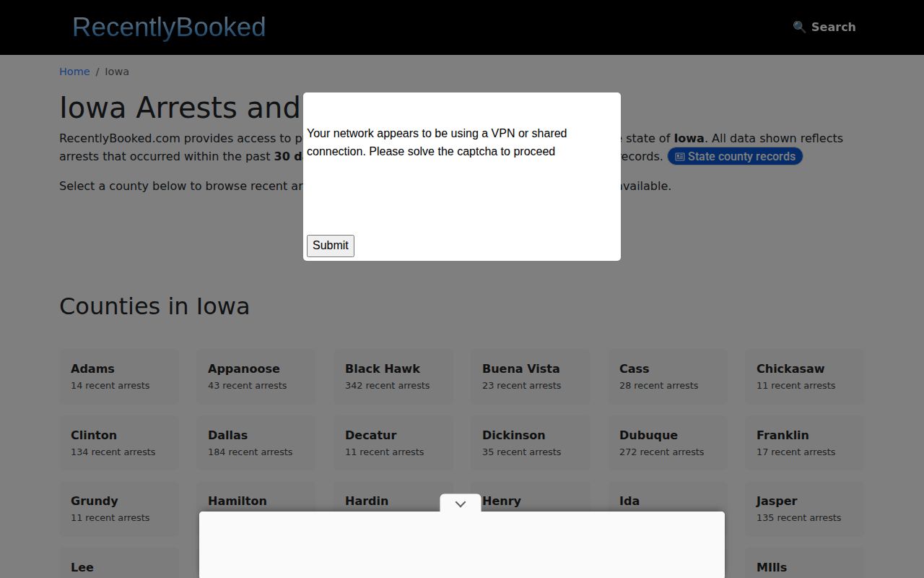Open the Buena Vista county card
This screenshot has height=578, width=924.
pos(531,376)
